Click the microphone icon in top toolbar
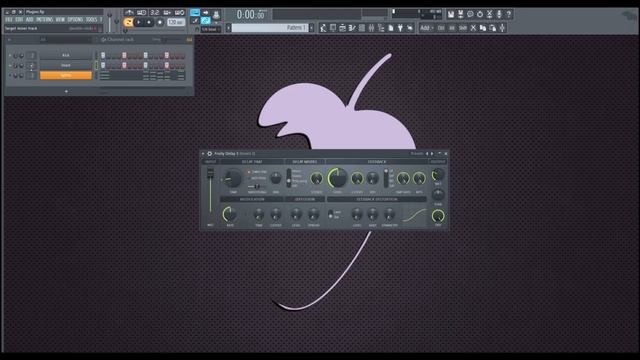Screen dimensions: 640x360 click(x=499, y=14)
